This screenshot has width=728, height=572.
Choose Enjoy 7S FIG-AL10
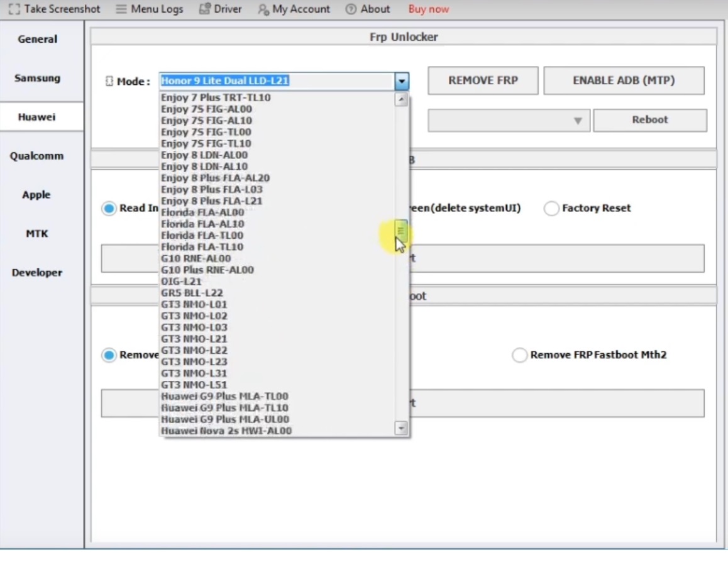277,121
